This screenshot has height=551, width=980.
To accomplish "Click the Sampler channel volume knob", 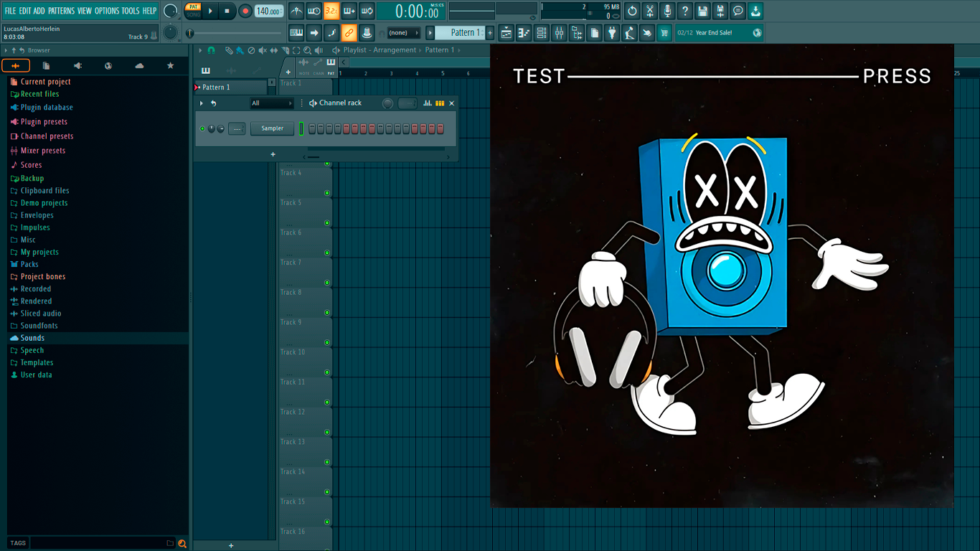I will 220,129.
